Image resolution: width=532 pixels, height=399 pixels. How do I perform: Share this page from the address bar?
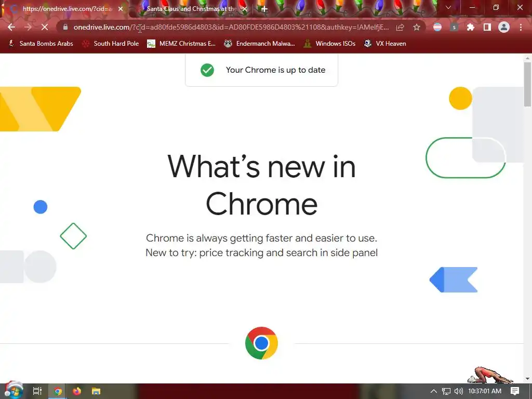(x=400, y=27)
